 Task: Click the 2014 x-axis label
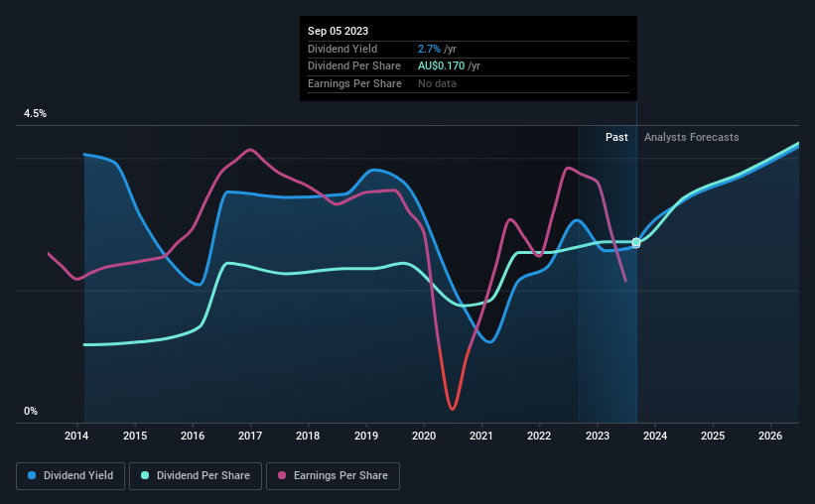click(x=76, y=436)
